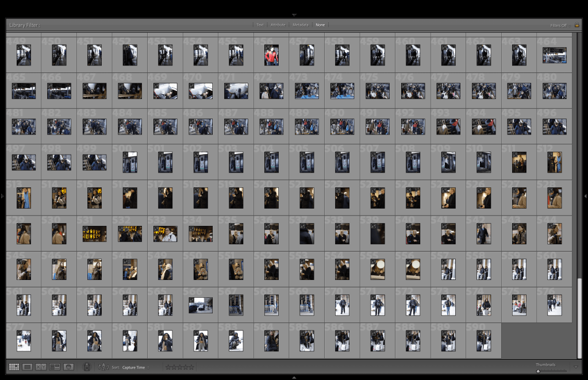The width and height of the screenshot is (588, 380).
Task: Open Compare view with the XY icon
Action: click(41, 367)
